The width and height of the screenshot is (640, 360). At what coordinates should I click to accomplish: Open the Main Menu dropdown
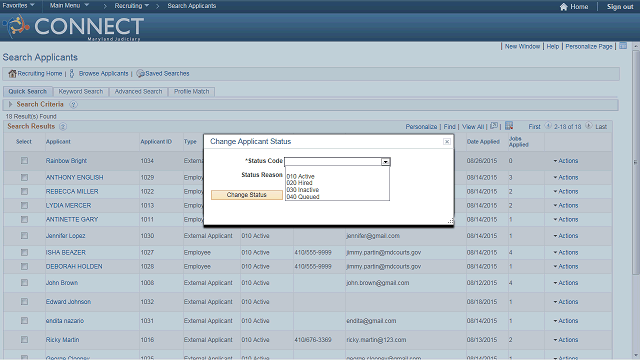pyautogui.click(x=69, y=6)
